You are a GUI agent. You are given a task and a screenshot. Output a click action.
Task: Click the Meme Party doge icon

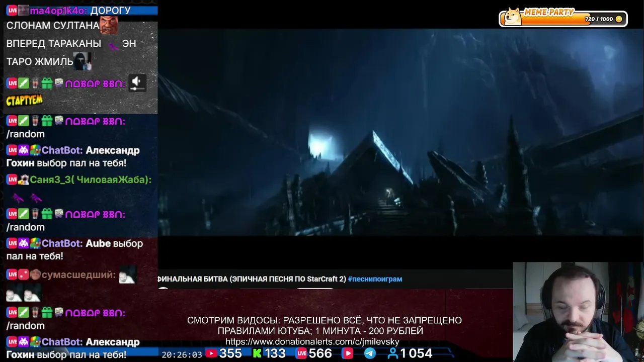point(513,17)
